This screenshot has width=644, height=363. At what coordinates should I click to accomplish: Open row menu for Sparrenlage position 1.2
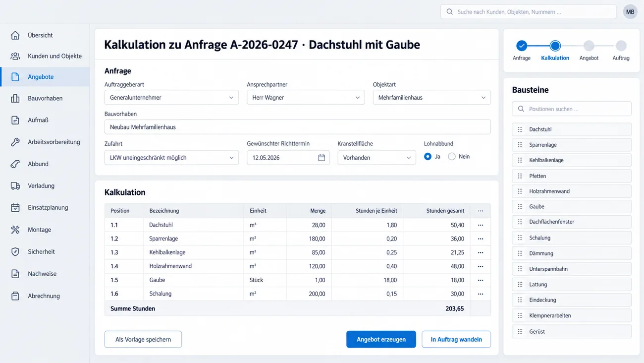tap(480, 239)
